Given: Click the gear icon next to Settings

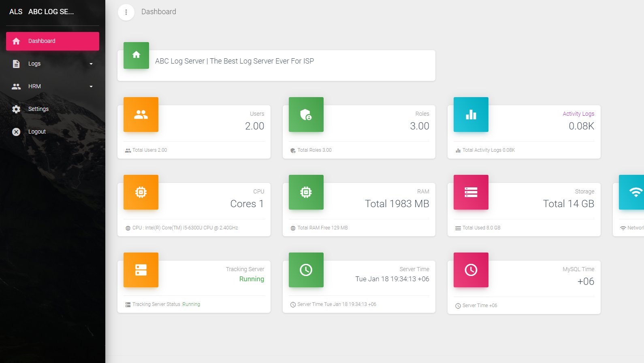Looking at the screenshot, I should (16, 109).
